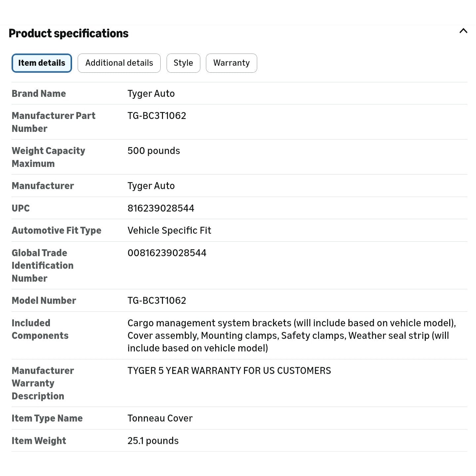Click the Vehicle Specific Fit value

pos(169,230)
